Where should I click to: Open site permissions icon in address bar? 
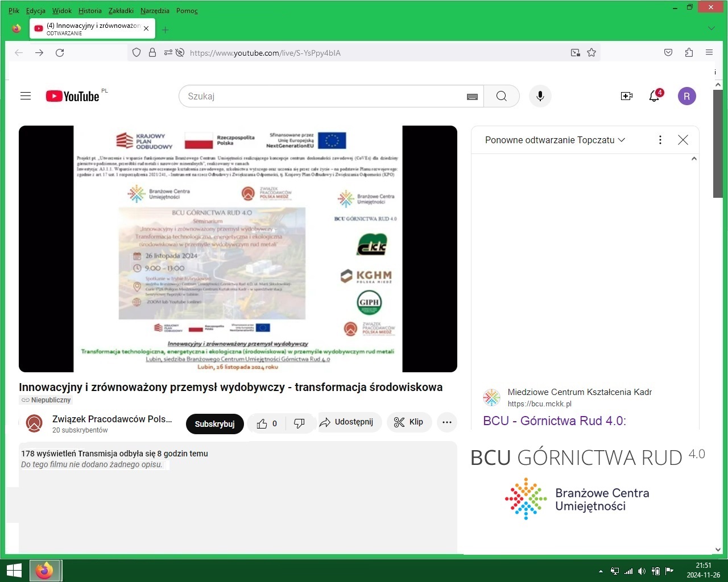(168, 52)
